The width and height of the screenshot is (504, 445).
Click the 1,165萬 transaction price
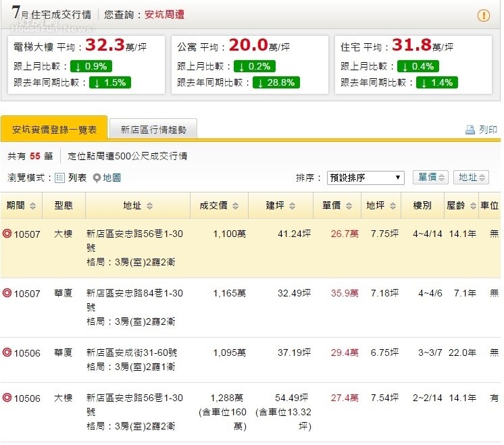(230, 293)
